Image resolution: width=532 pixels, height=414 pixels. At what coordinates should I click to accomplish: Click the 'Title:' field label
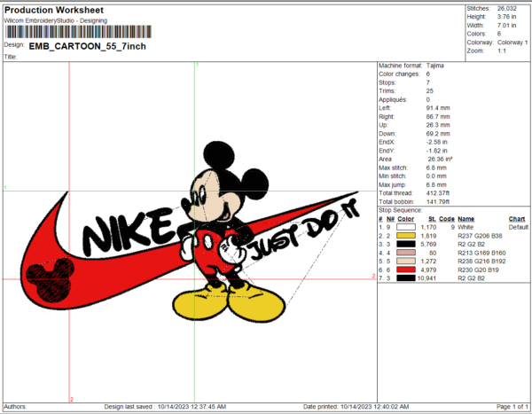click(x=11, y=57)
